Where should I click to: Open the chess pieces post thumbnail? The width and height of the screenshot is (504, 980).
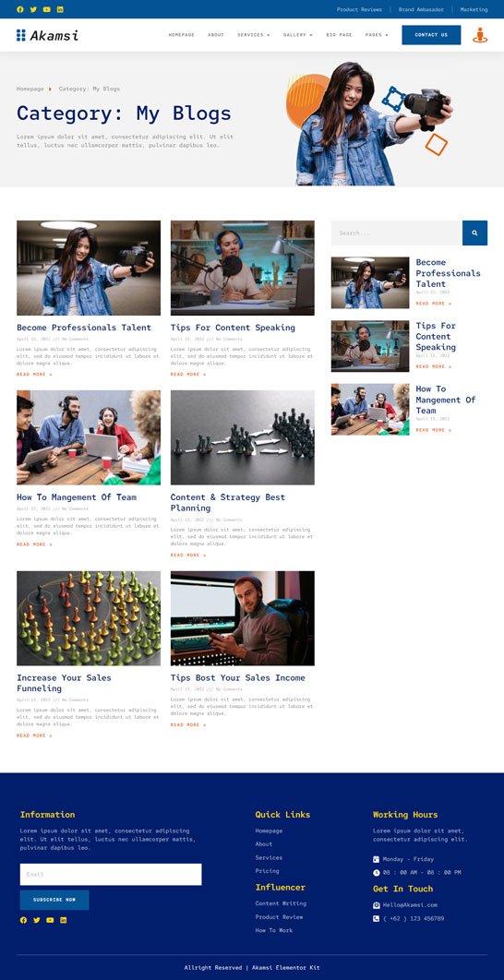click(x=243, y=438)
